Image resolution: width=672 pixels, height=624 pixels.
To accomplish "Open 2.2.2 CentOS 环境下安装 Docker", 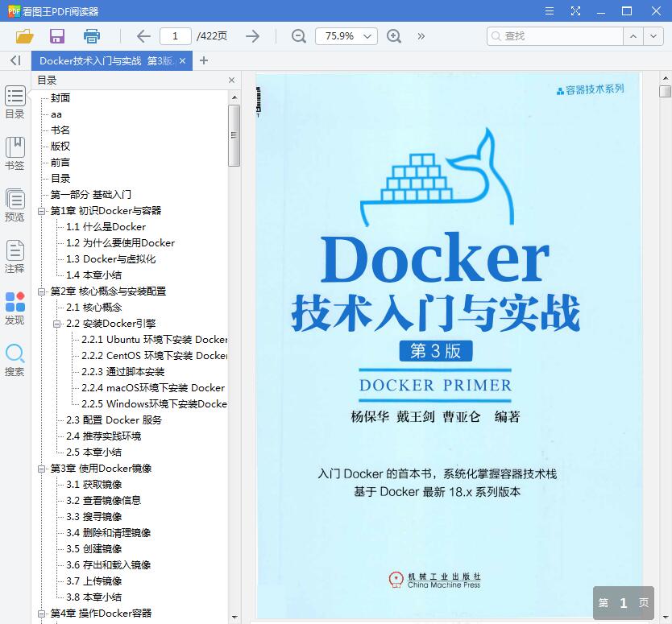I will [154, 355].
